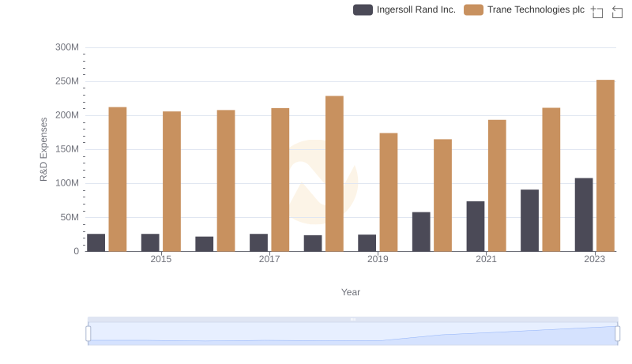Click the 2021 x-axis label
The width and height of the screenshot is (632, 364).
pyautogui.click(x=486, y=259)
